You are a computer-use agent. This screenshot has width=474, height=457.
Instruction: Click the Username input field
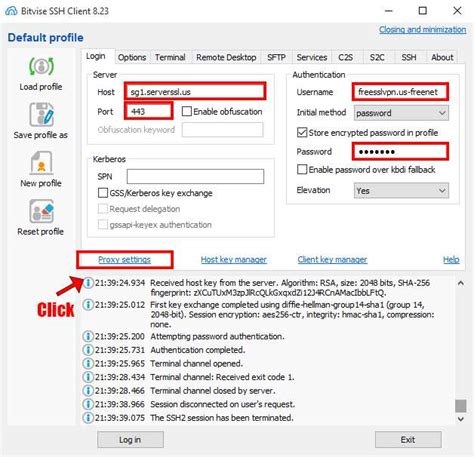pos(400,92)
